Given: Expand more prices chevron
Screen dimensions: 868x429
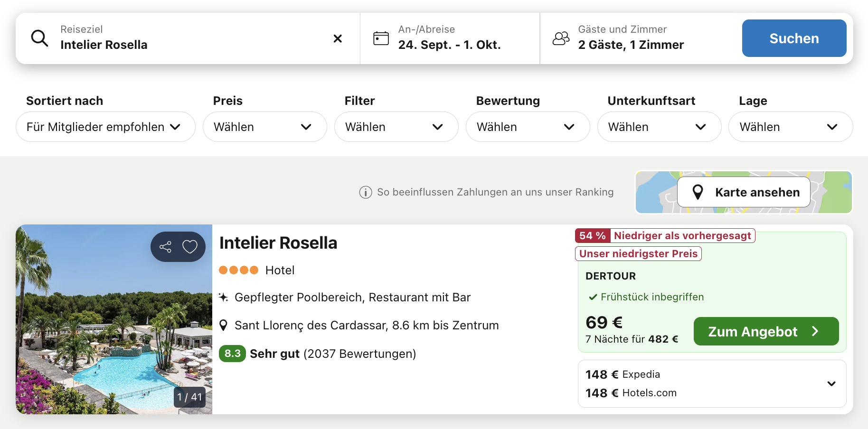Looking at the screenshot, I should 831,383.
